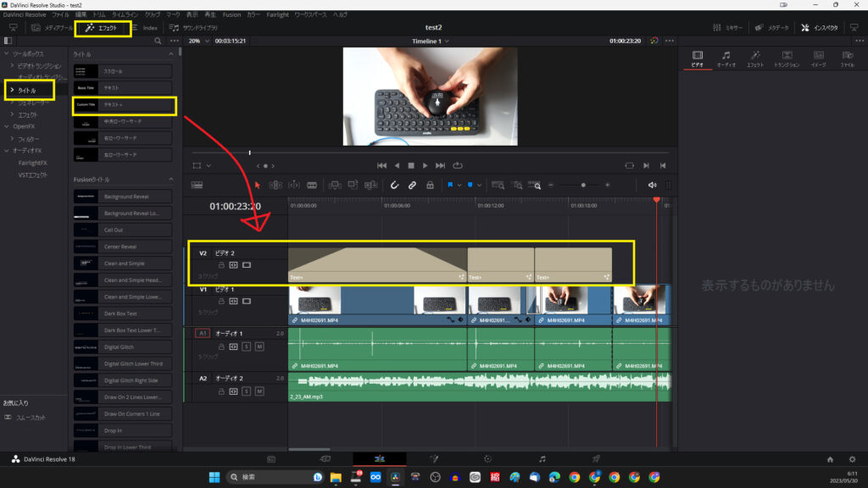Open the Fusion page icon at bottom
The width and height of the screenshot is (868, 488).
[x=434, y=459]
